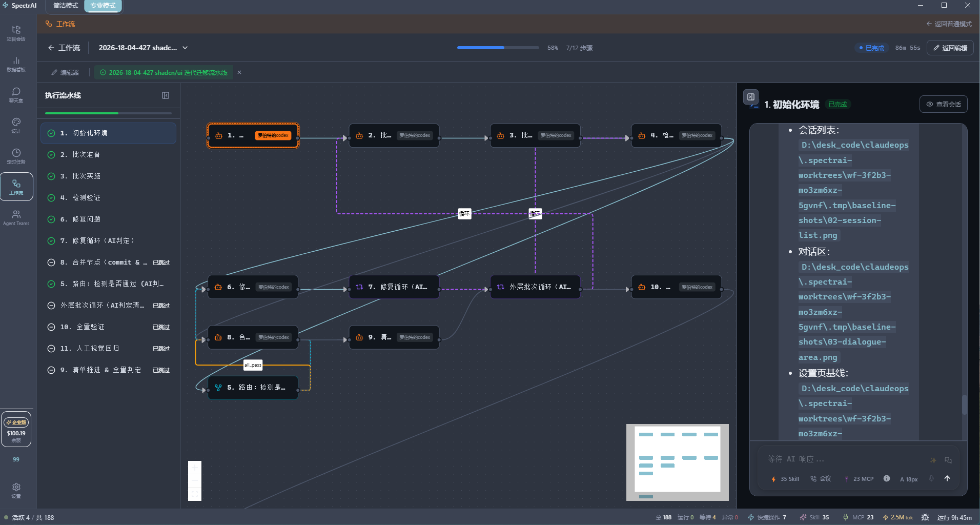Click the bug icon in status bar
The image size is (980, 525).
point(925,517)
